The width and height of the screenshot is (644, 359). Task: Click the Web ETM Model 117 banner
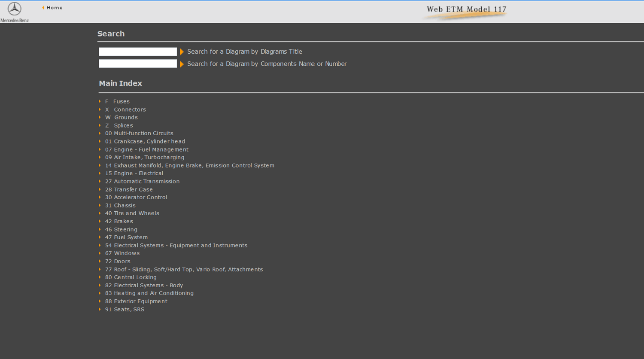(x=466, y=12)
